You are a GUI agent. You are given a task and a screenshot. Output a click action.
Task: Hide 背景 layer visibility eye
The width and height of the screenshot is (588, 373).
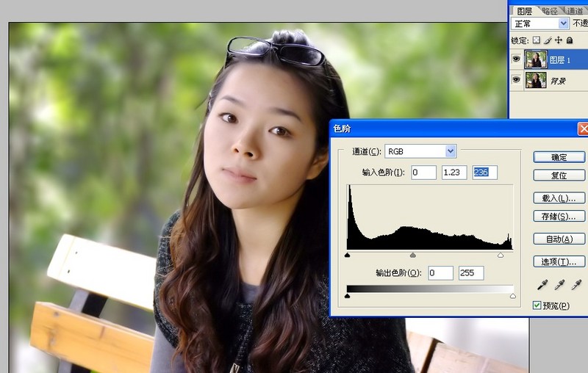click(x=516, y=79)
